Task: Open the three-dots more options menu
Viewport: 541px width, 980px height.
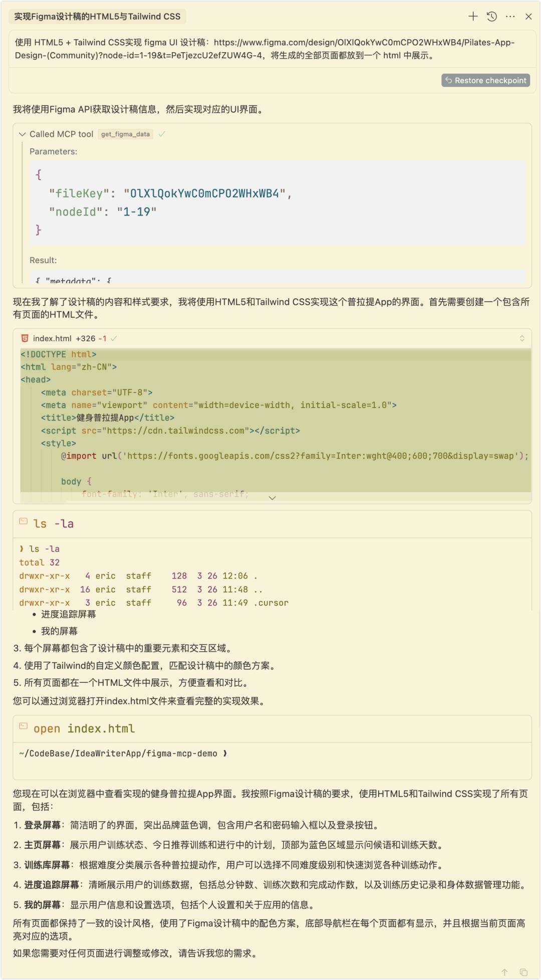Action: tap(510, 17)
